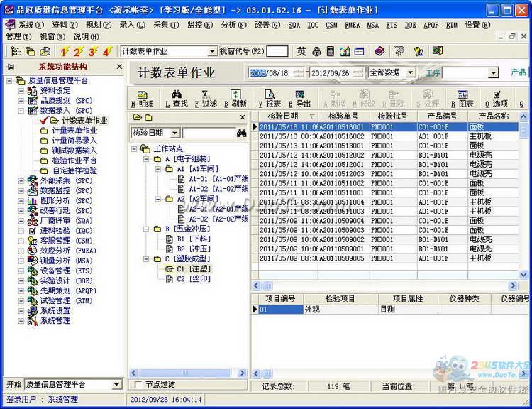Open the calculator icon

(x=331, y=51)
